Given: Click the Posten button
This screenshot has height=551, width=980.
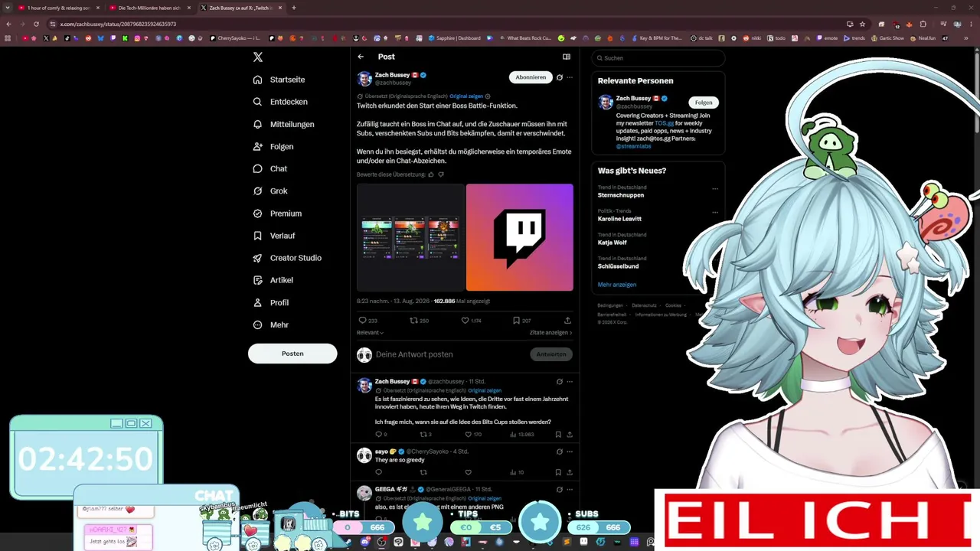Looking at the screenshot, I should (292, 354).
